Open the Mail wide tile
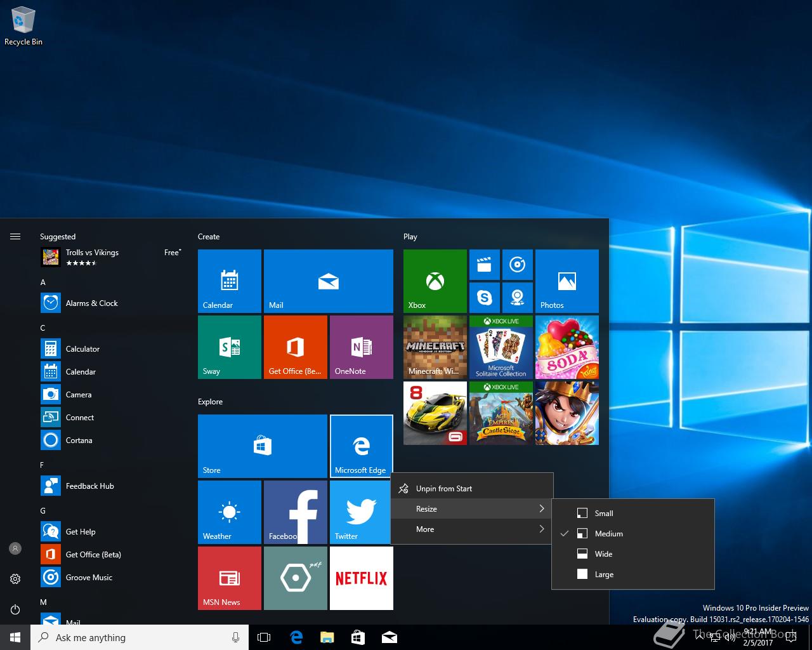 [329, 281]
